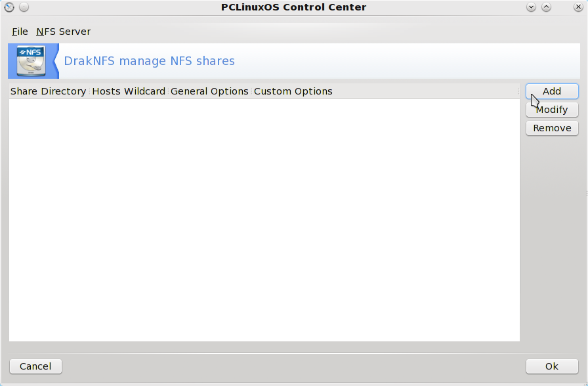
Task: Click the NFS drive icon in the header
Action: tap(31, 61)
